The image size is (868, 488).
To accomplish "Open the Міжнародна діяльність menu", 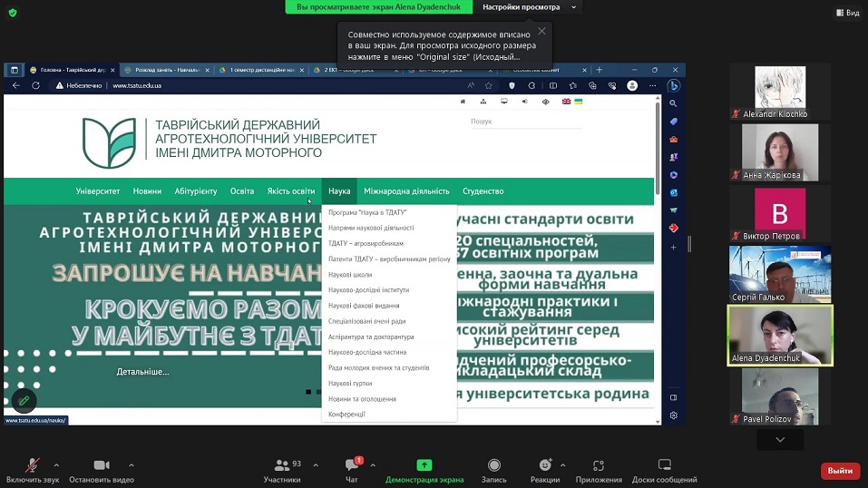I will pos(406,191).
